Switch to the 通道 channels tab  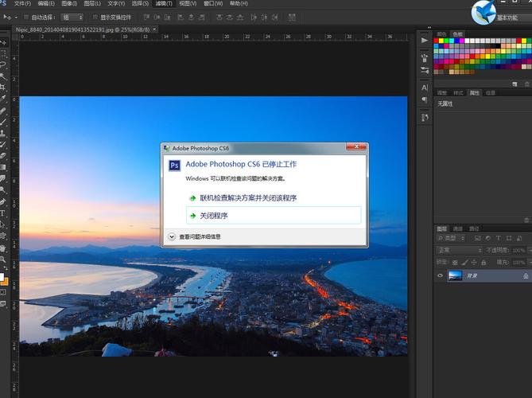pos(458,228)
